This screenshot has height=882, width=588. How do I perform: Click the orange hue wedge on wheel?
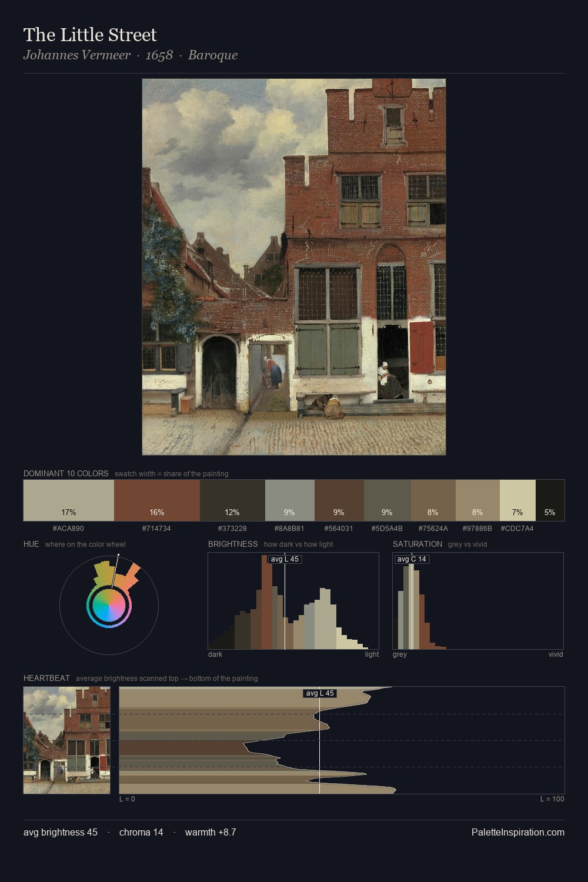coord(129,577)
